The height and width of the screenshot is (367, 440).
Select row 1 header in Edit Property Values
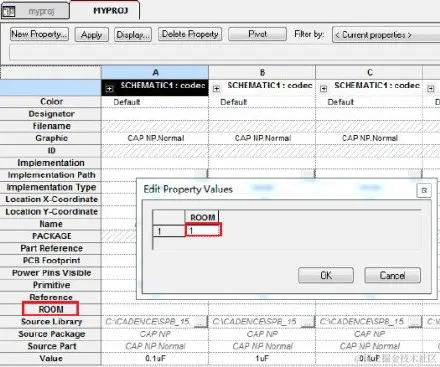click(x=169, y=231)
